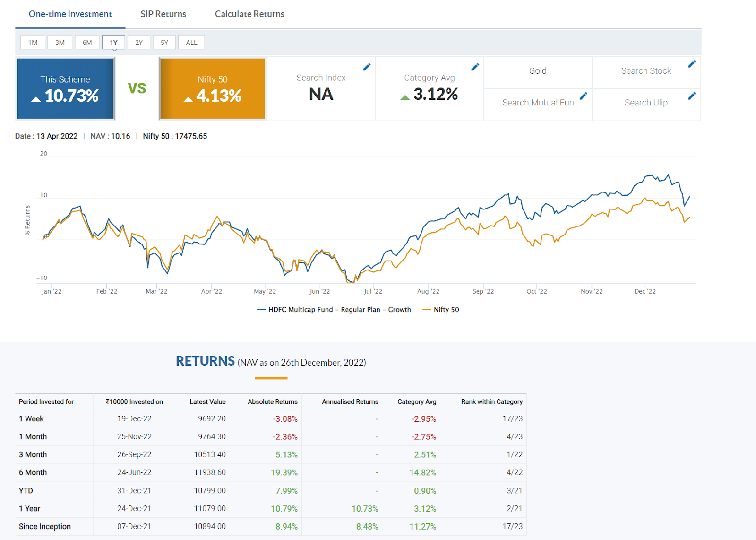This screenshot has width=756, height=540.
Task: Select the 1Y time range
Action: pos(114,43)
